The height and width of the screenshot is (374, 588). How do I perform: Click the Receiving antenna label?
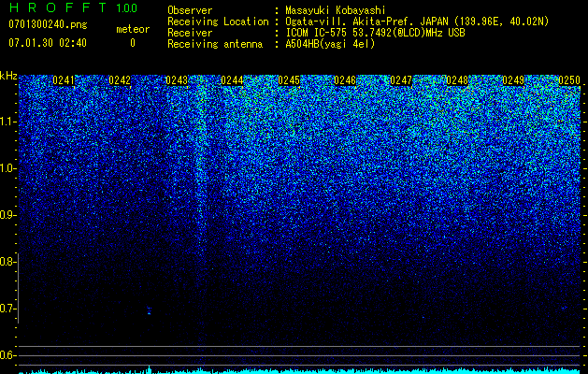coord(215,44)
